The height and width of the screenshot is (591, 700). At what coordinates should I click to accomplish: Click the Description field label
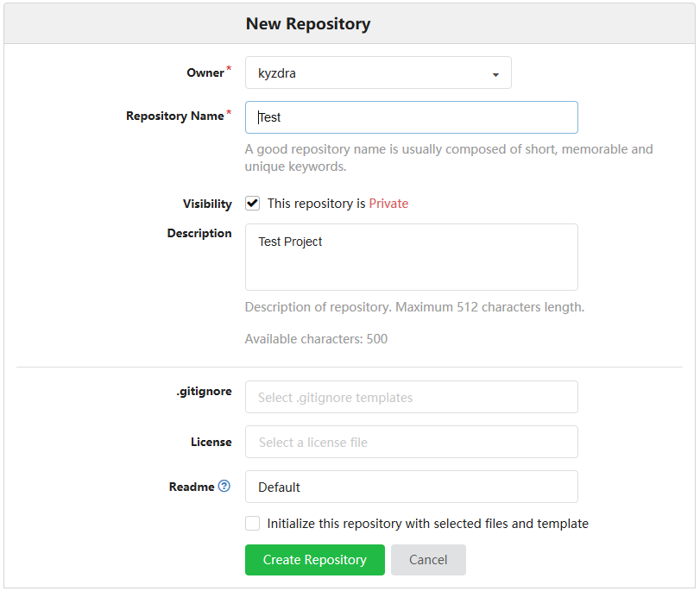click(199, 233)
